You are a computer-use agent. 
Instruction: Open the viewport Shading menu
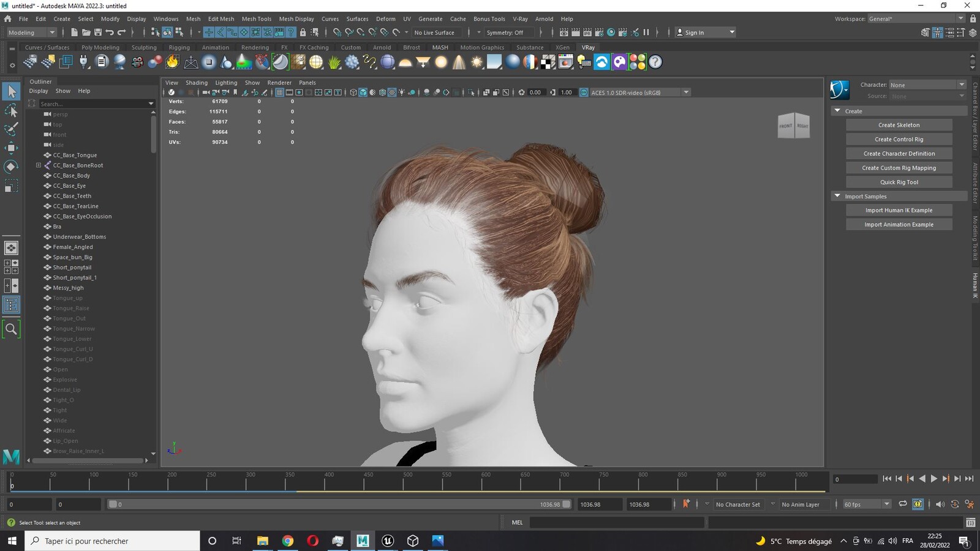(x=197, y=83)
